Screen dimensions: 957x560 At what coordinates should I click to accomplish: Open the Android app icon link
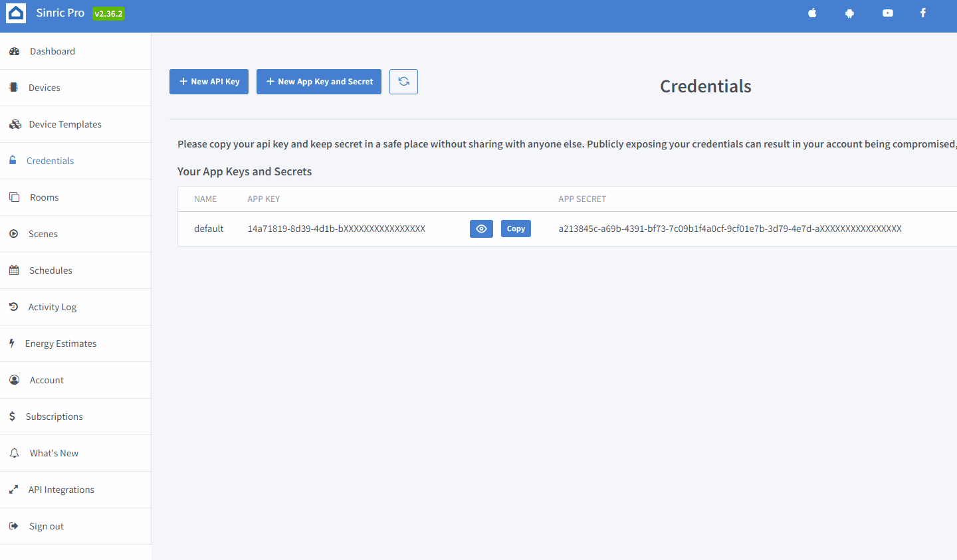849,13
